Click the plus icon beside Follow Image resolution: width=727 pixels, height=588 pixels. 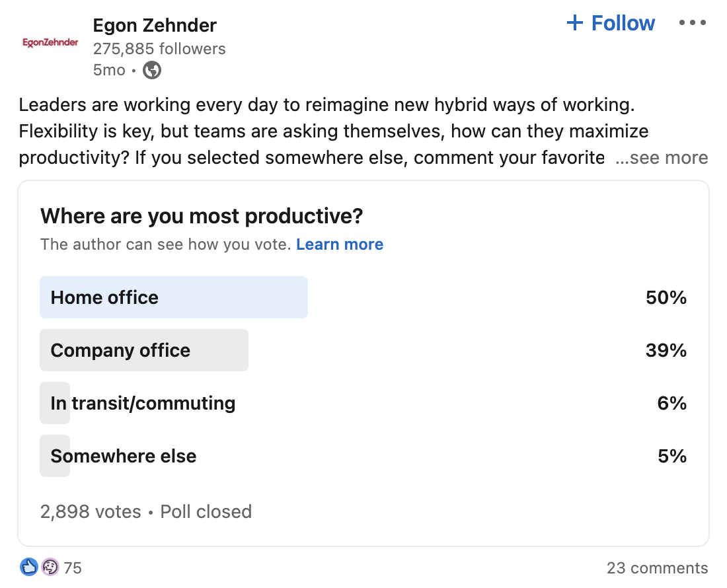click(575, 22)
